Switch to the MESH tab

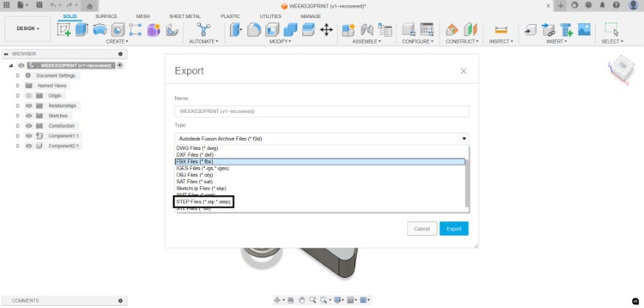(x=143, y=17)
